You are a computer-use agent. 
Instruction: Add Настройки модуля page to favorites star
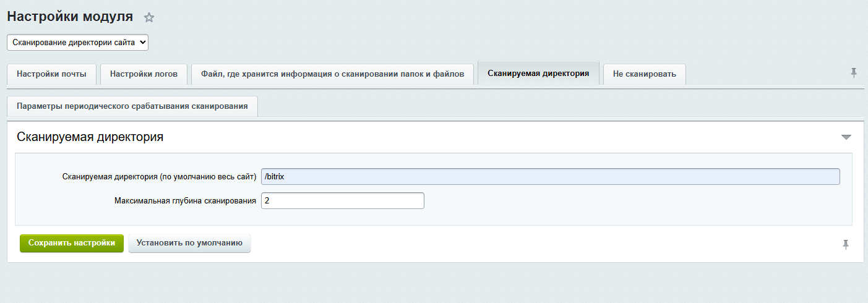[x=149, y=18]
